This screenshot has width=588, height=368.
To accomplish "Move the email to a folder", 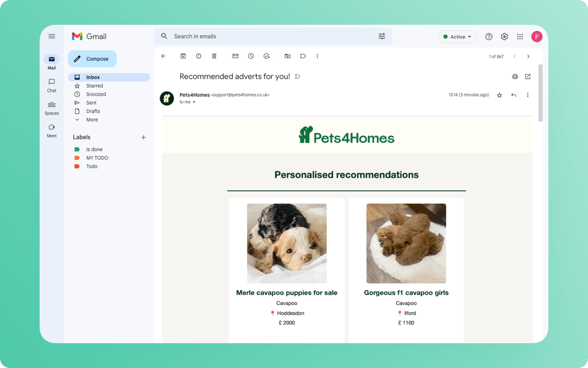I will [288, 56].
